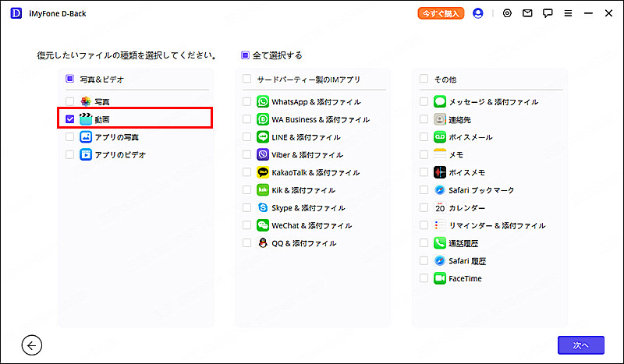Check the QQ checkbox
Image resolution: width=624 pixels, height=364 pixels.
[246, 242]
